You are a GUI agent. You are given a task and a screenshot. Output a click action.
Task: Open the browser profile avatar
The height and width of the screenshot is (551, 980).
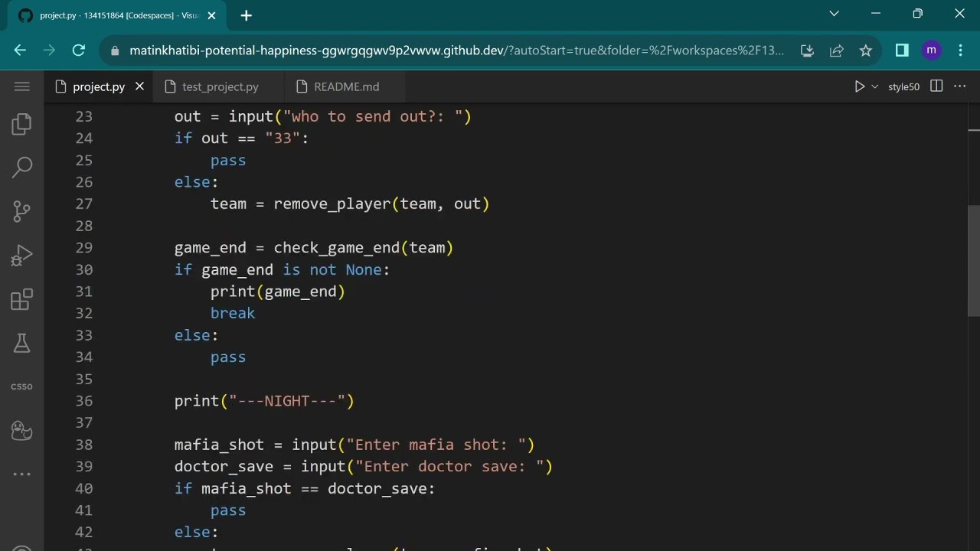click(x=931, y=51)
